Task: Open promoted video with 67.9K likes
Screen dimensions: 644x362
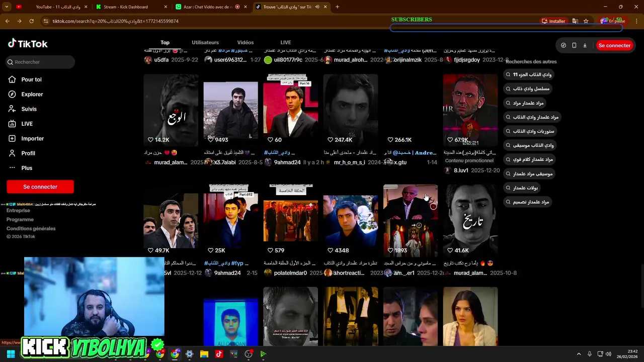Action: coord(470,110)
